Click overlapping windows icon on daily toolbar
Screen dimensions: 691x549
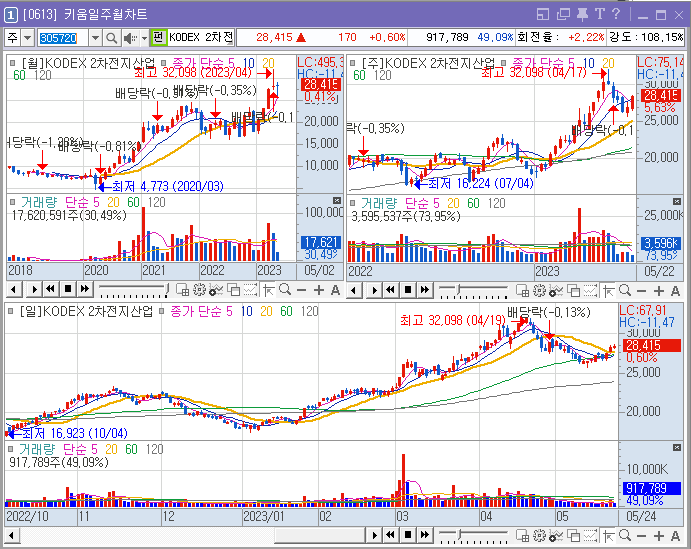tap(574, 535)
